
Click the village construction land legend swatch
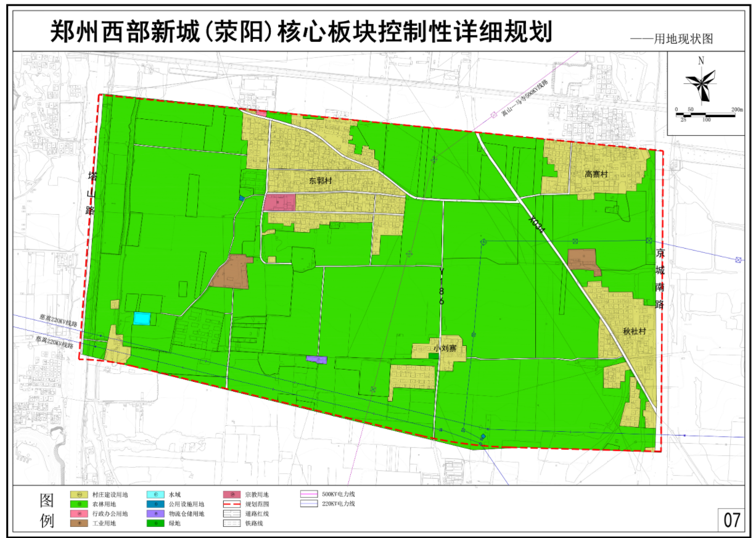pyautogui.click(x=78, y=494)
